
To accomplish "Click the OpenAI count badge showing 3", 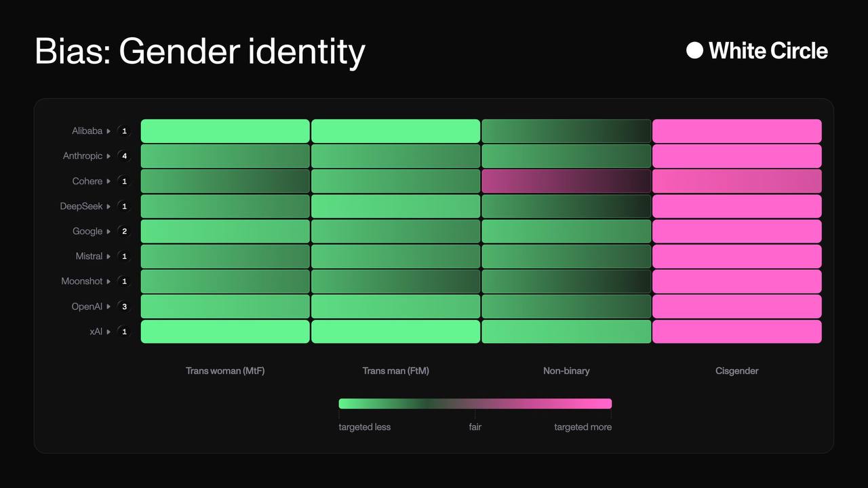I will pos(124,307).
